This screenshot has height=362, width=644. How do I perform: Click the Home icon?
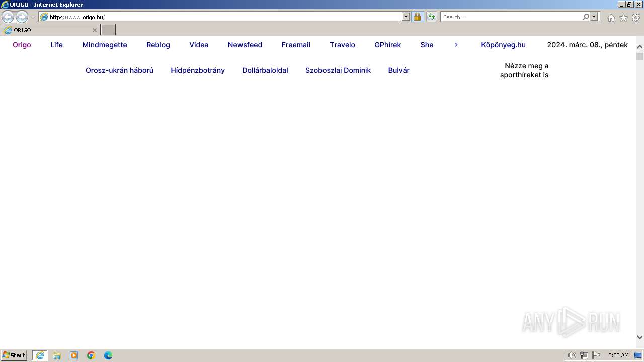(611, 18)
